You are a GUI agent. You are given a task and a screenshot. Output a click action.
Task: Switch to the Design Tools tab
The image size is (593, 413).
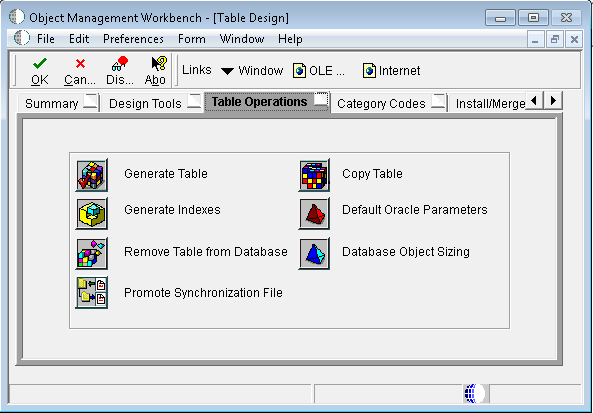[x=152, y=103]
